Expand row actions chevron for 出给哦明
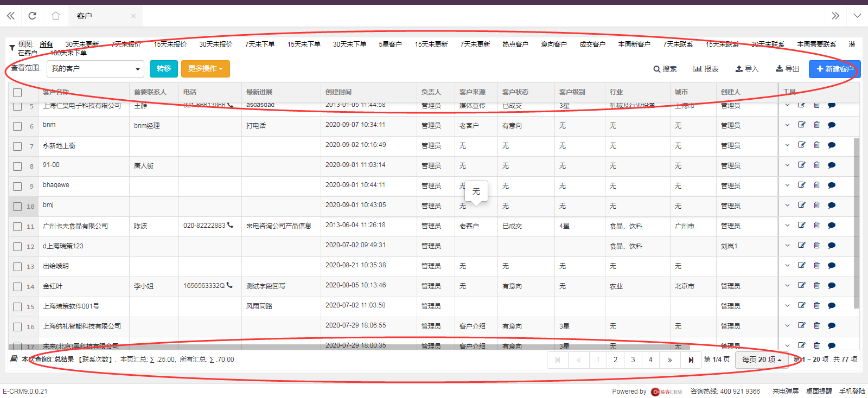This screenshot has height=398, width=868. pos(787,265)
